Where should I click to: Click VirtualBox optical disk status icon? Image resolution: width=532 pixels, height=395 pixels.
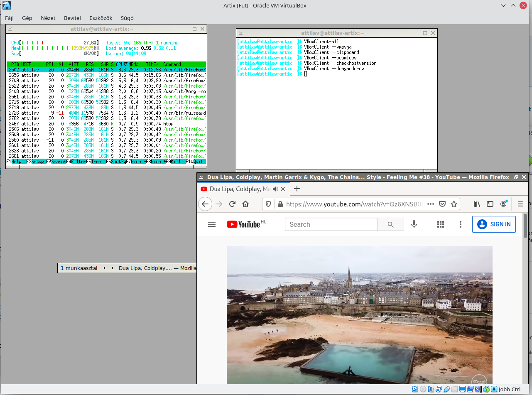[423, 389]
